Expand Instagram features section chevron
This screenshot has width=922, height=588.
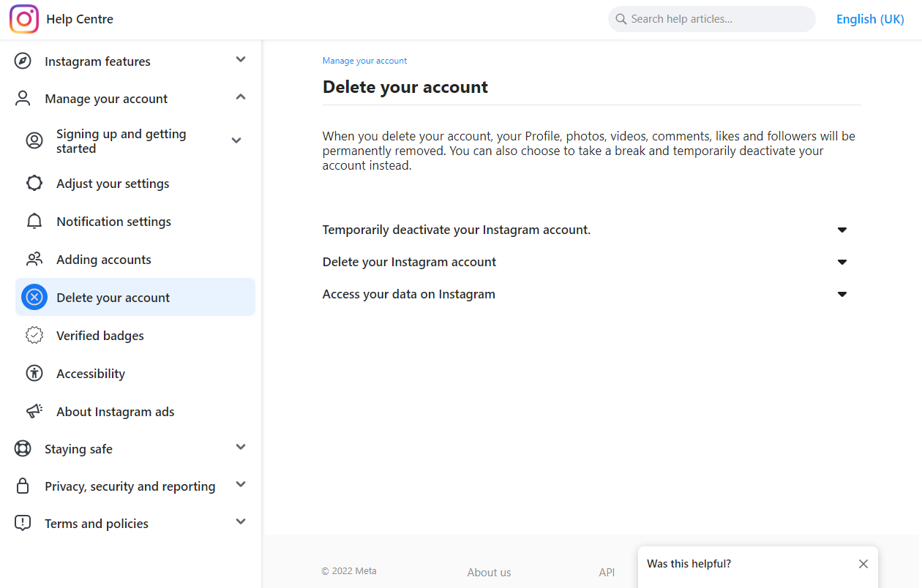(241, 60)
